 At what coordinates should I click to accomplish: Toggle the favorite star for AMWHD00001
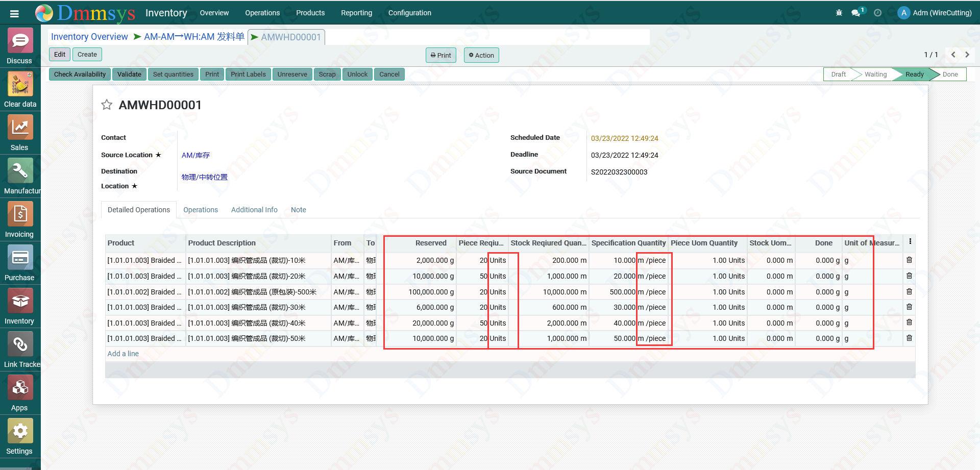(107, 105)
